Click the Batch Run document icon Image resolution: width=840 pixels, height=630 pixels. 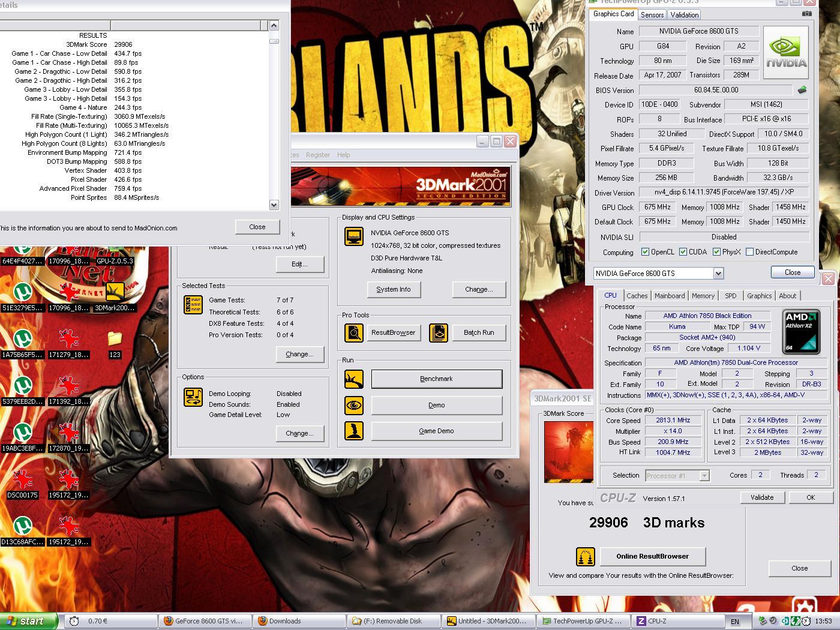tap(439, 332)
